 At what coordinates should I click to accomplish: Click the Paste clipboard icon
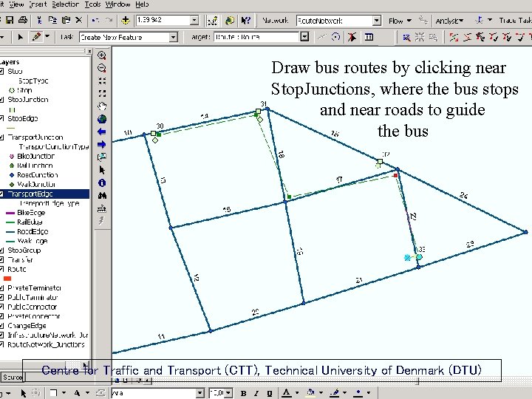coord(66,21)
